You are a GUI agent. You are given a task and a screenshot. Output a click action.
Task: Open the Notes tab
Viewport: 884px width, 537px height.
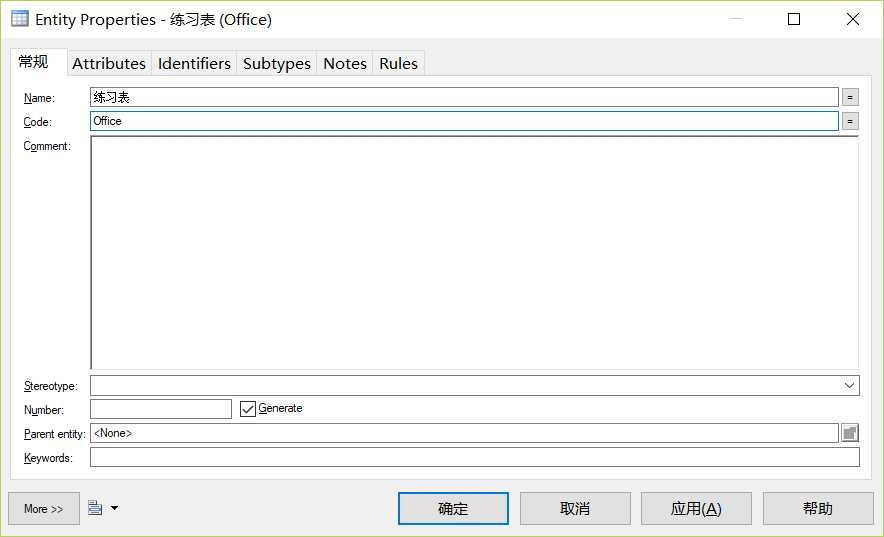pyautogui.click(x=344, y=63)
